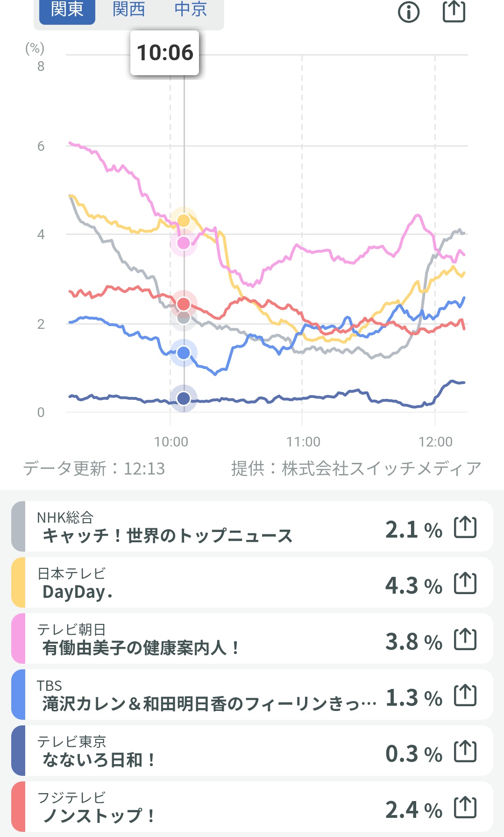Viewport: 504px width, 837px height.
Task: Share the 日本テレビ DayDay. rating
Action: coord(465,583)
